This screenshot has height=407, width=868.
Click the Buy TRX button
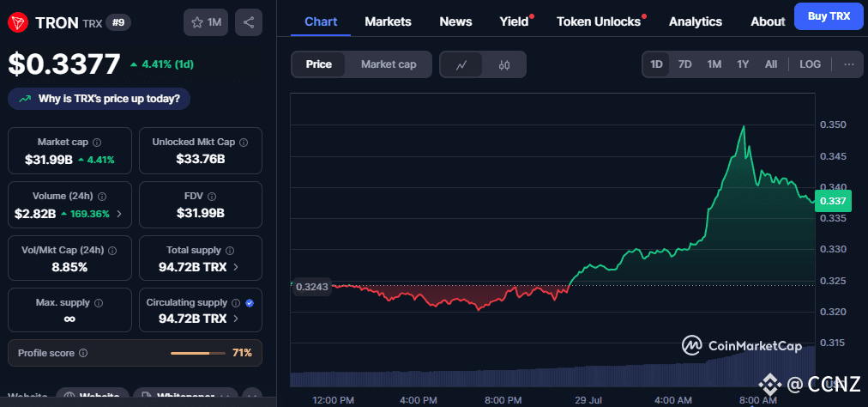click(x=829, y=16)
